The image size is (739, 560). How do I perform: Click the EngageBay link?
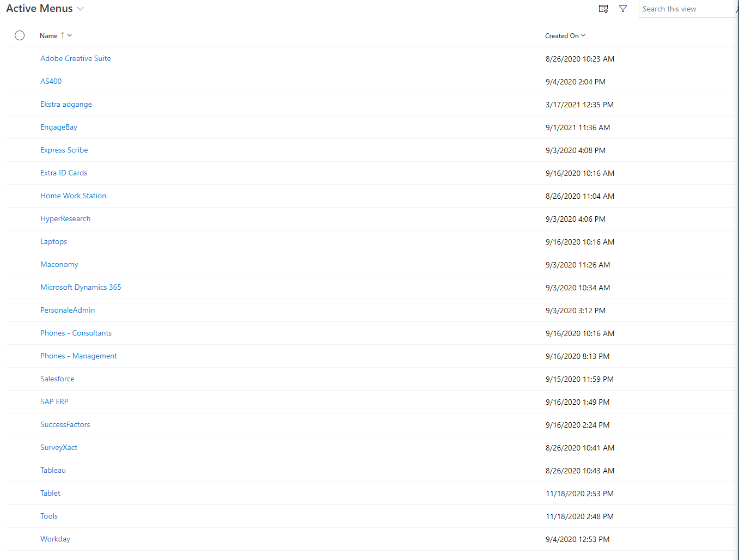[x=59, y=127]
